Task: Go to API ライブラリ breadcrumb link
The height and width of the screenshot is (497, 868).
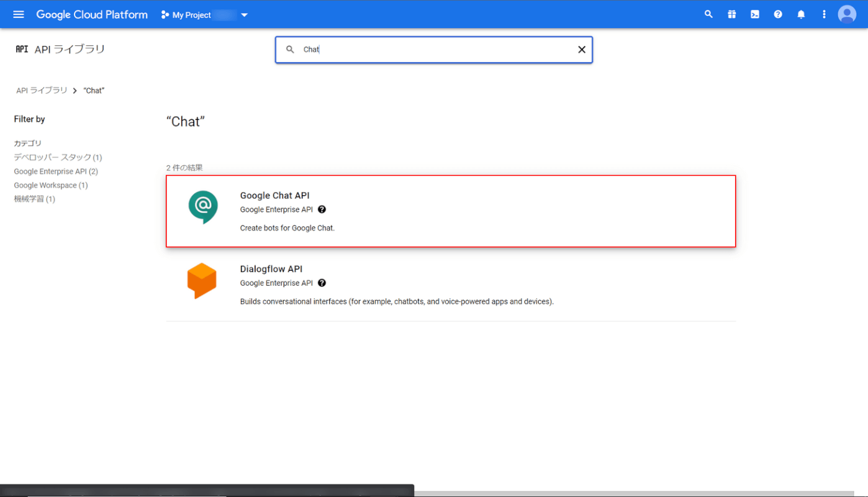Action: click(x=42, y=91)
